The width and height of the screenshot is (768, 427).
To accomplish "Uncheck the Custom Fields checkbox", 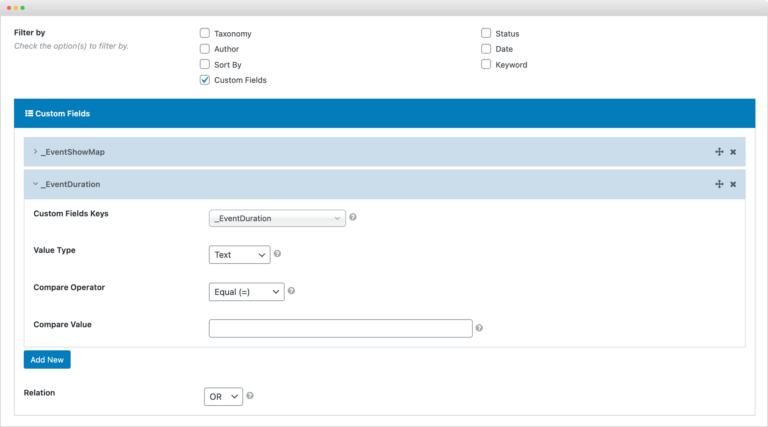I will click(x=205, y=80).
